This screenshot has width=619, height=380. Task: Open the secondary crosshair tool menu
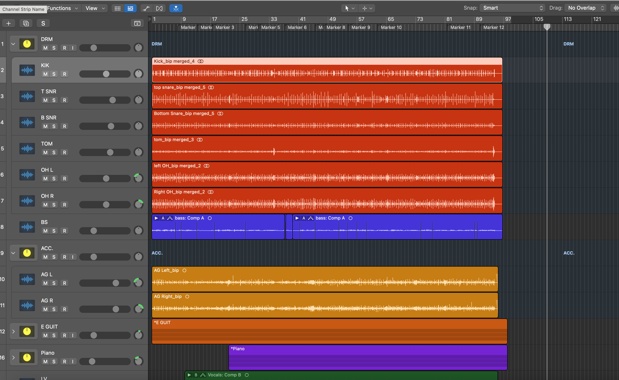pyautogui.click(x=367, y=8)
